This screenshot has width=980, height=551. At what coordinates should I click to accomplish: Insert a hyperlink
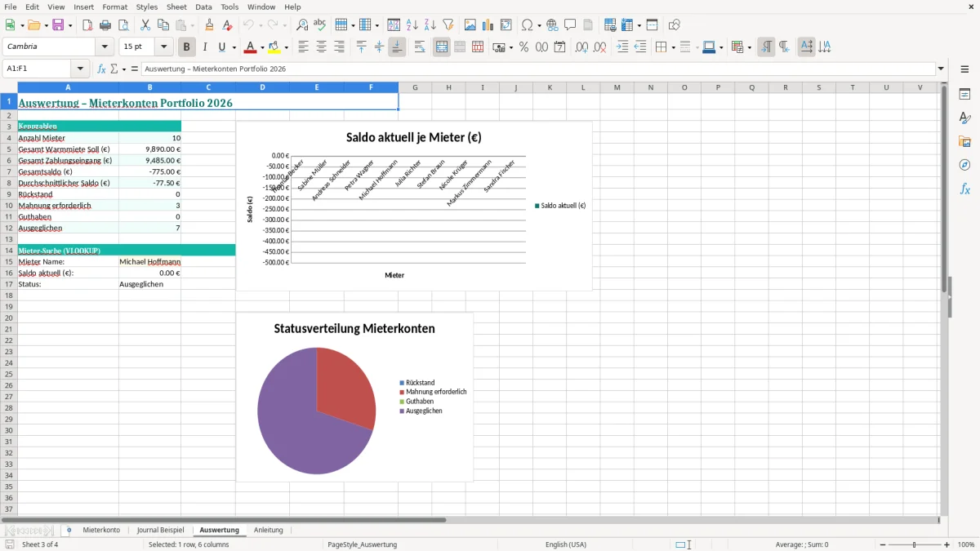553,25
